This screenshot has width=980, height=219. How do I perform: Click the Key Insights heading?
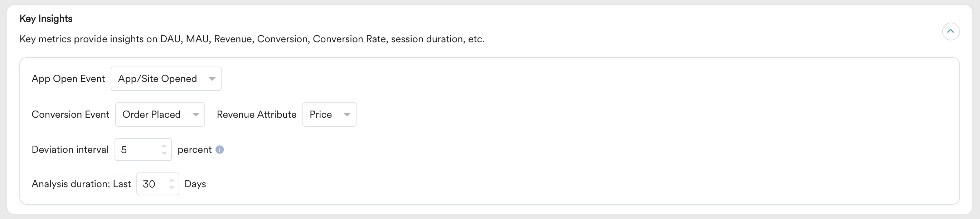click(46, 19)
